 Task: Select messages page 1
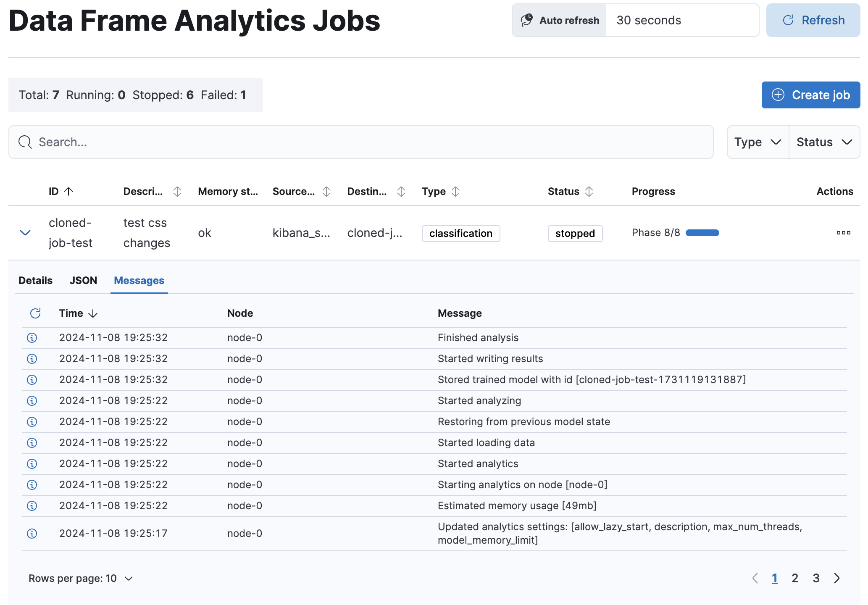coord(775,579)
